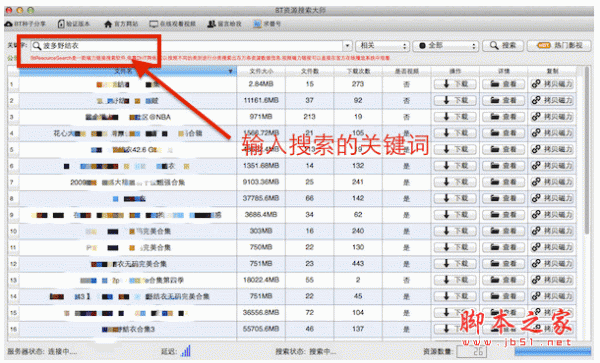
Task: View details of row 8 (37785.6MB)
Action: [x=503, y=199]
